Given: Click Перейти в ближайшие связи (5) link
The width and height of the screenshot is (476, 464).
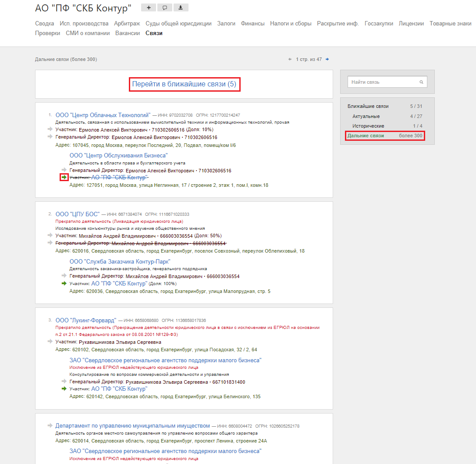Looking at the screenshot, I should click(184, 84).
